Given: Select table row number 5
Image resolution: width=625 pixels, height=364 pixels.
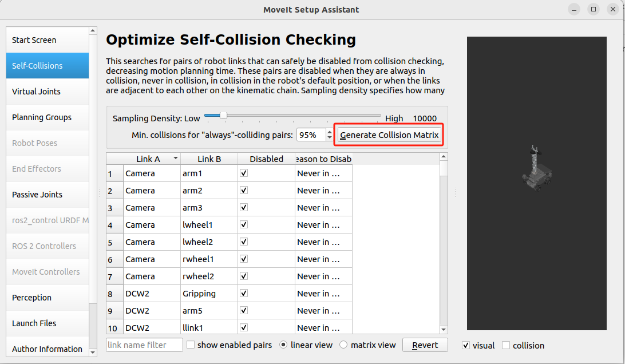Looking at the screenshot, I should coord(115,242).
